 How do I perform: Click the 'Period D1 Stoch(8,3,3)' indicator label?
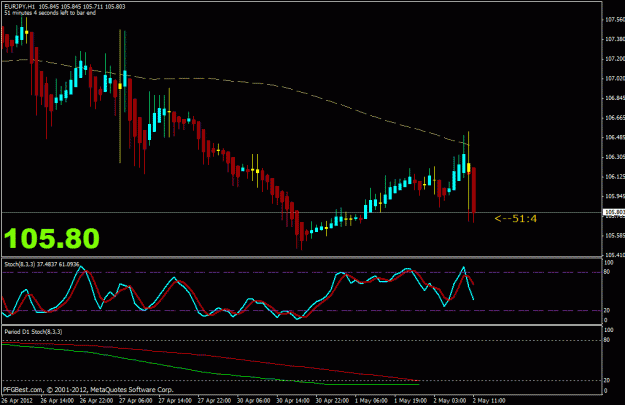(33, 332)
